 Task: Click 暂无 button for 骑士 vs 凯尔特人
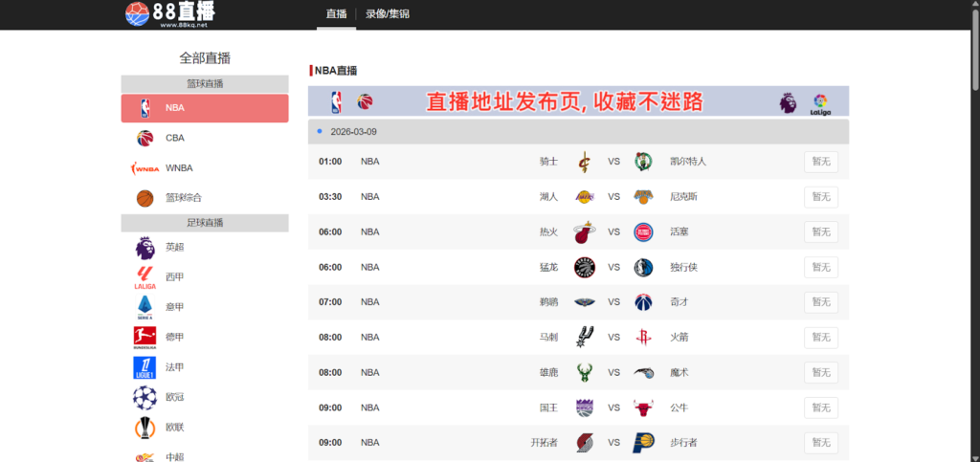[x=820, y=162]
